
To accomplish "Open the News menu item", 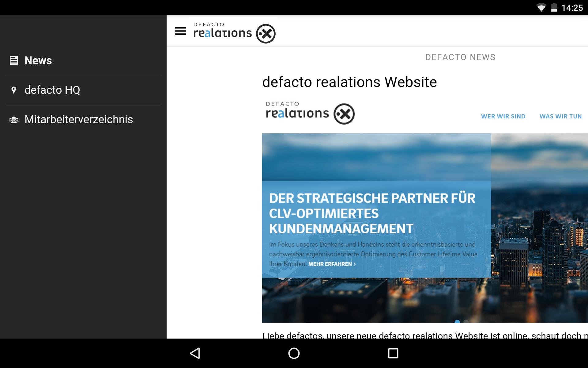I will [83, 61].
